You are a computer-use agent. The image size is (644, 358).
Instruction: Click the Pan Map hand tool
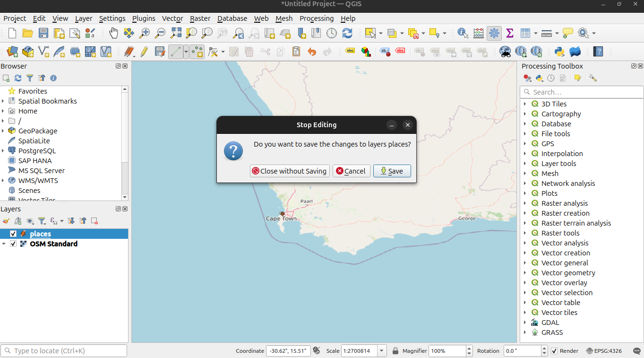[x=113, y=33]
